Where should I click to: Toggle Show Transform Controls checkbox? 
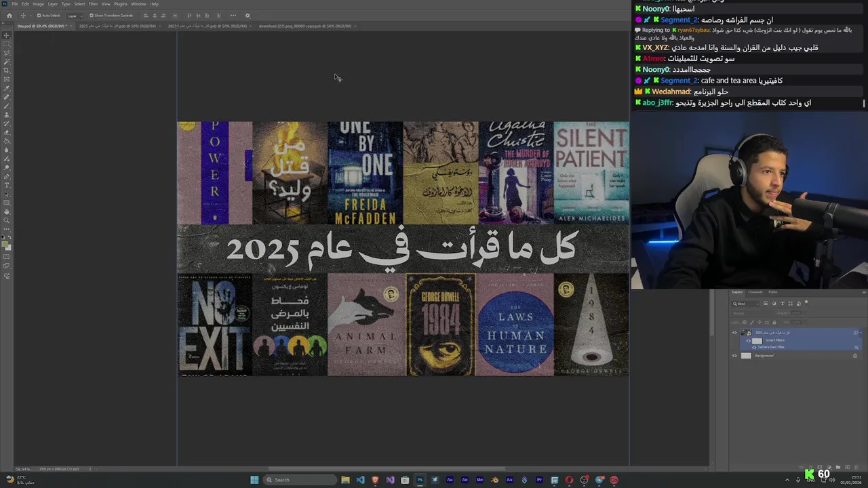92,16
